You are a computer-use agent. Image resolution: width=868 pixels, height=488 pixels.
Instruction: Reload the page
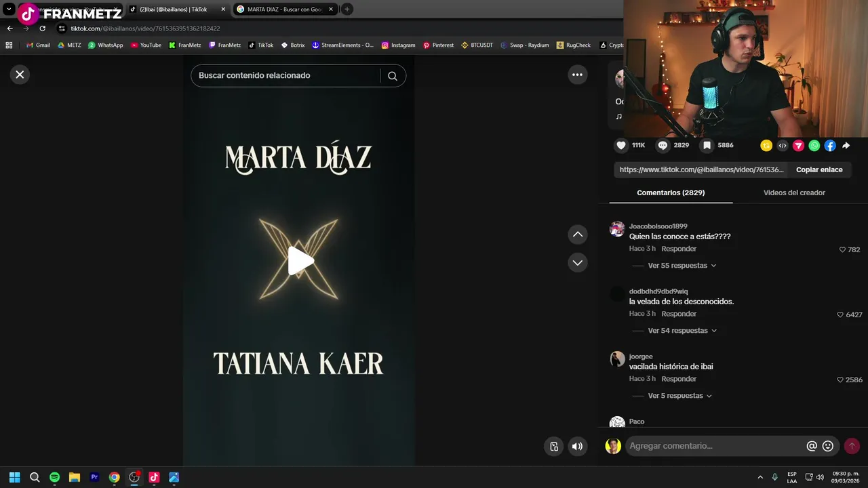42,28
